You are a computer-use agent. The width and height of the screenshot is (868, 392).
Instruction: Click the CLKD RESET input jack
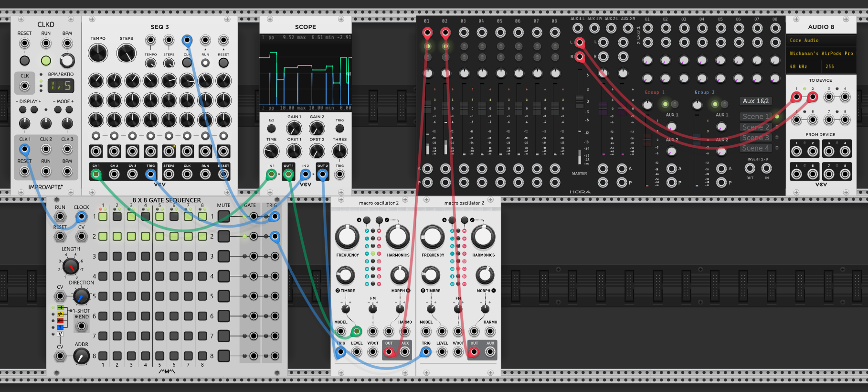(24, 44)
